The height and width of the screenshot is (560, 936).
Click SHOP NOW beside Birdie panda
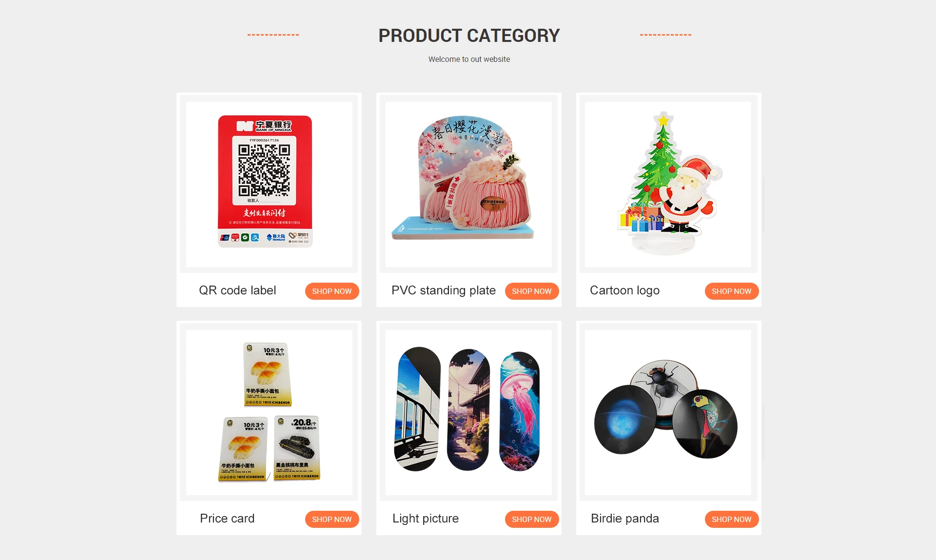(x=732, y=519)
